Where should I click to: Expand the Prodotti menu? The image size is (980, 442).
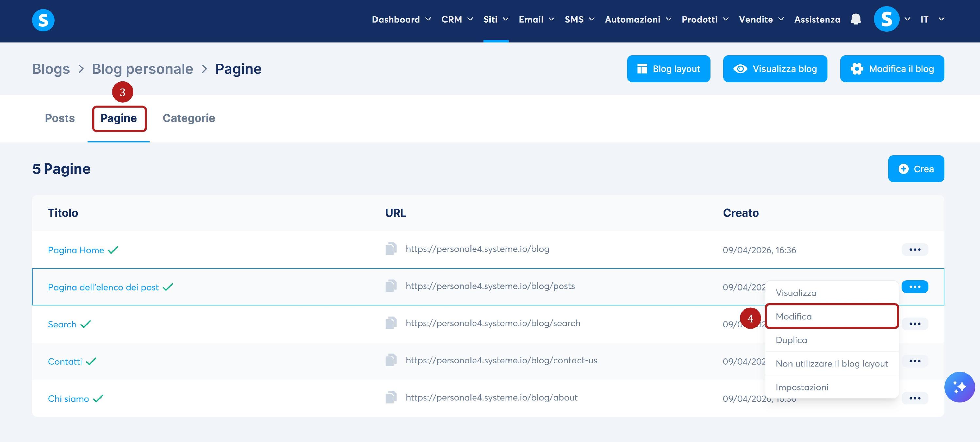coord(705,19)
